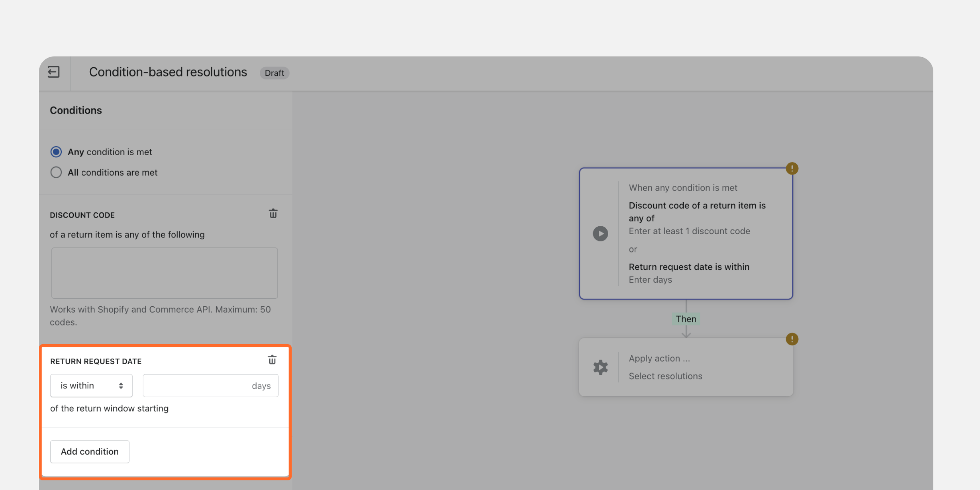Click the Draft status badge
This screenshot has height=490, width=980.
[274, 73]
